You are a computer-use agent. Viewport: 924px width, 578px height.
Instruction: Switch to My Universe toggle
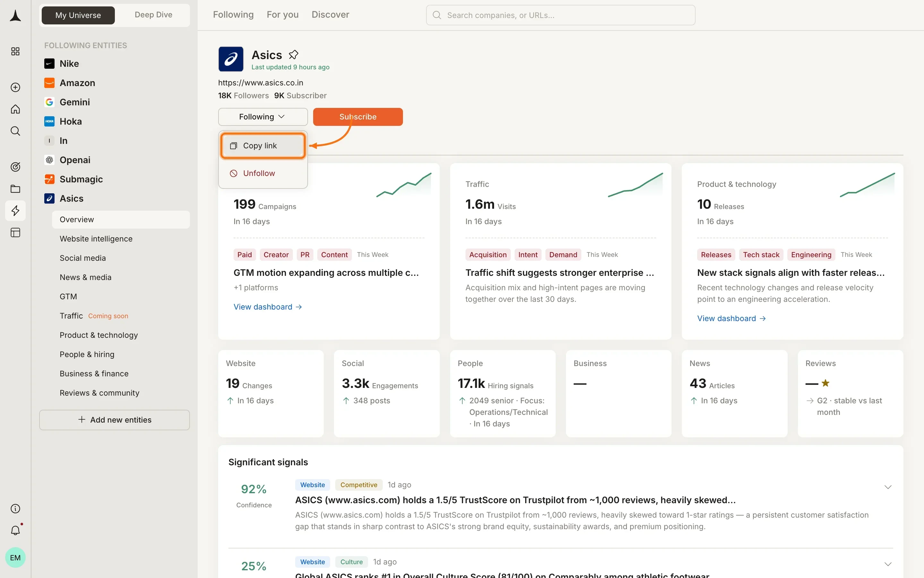(x=78, y=15)
